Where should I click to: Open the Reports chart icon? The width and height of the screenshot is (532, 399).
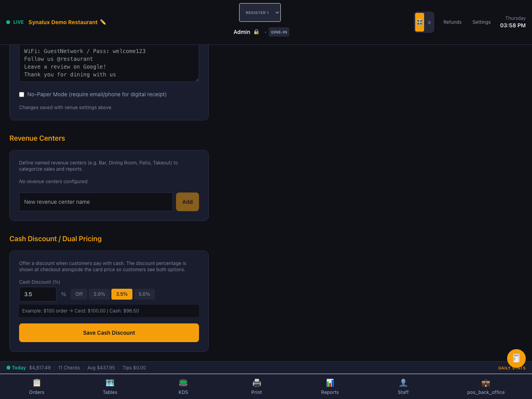[330, 383]
